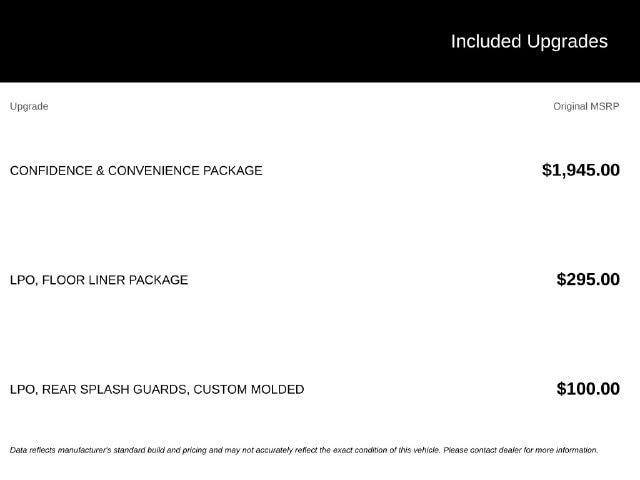Click the manufacturer's data disclaimer text

coord(304,450)
